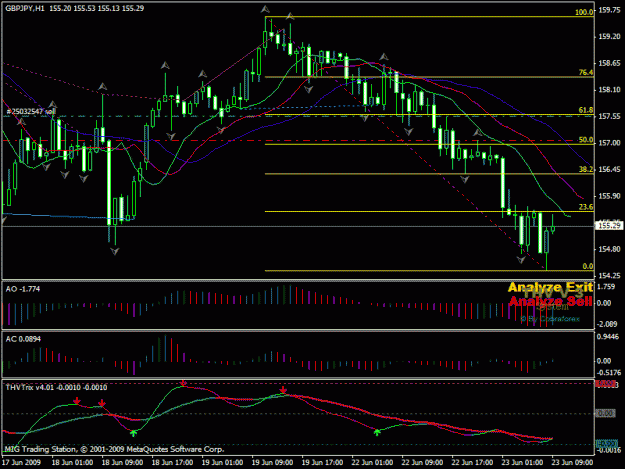The width and height of the screenshot is (625, 469).
Task: Click the 18 Jun 09:00 time label
Action: pyautogui.click(x=122, y=463)
